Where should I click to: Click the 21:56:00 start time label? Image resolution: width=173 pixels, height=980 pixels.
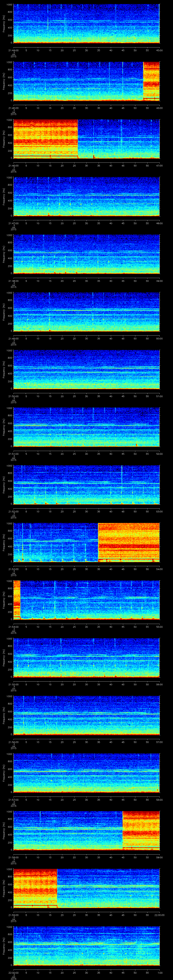point(13,742)
